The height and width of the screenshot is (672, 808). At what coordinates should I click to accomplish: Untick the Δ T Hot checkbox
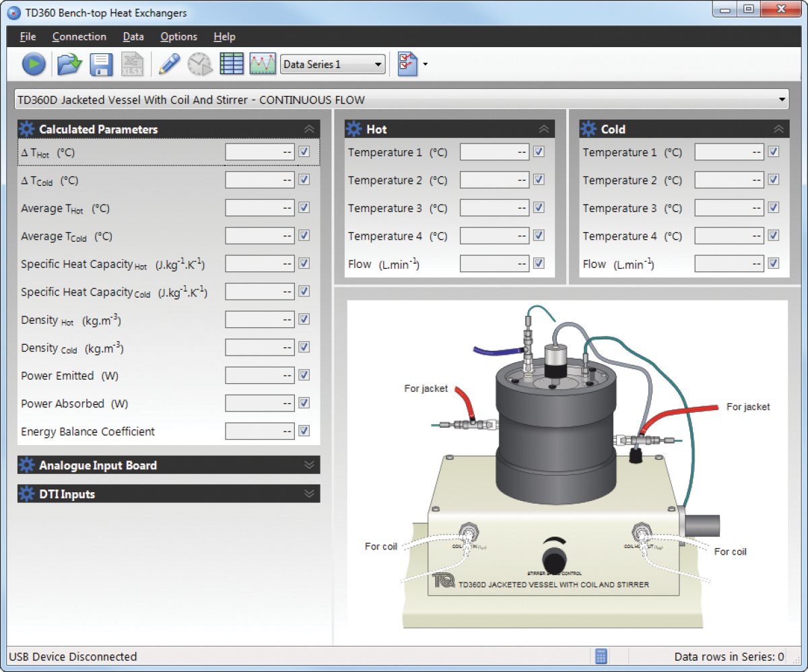click(x=304, y=152)
